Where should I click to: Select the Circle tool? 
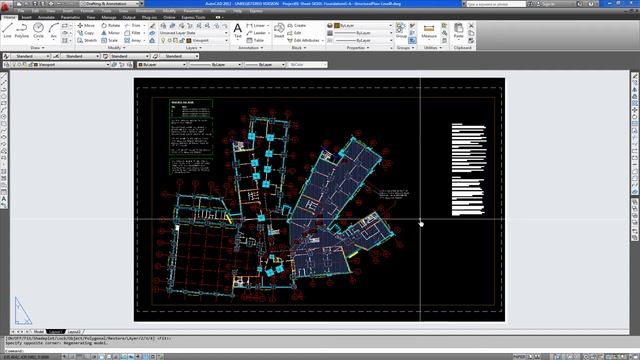(38, 30)
